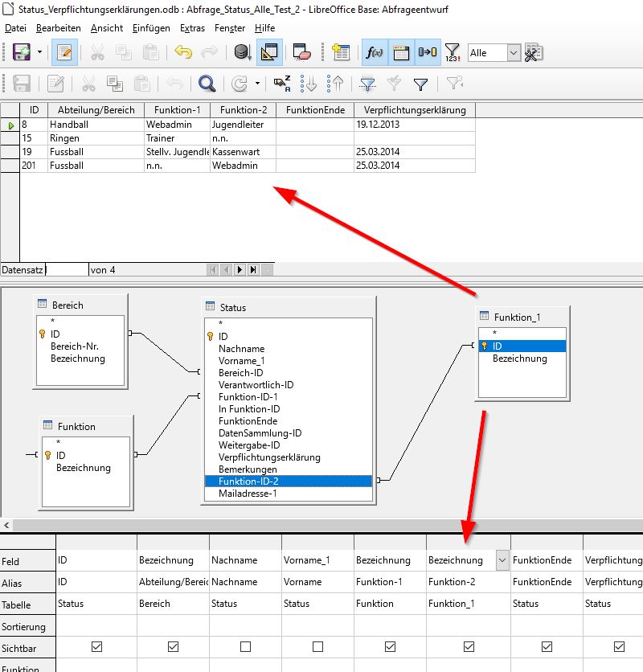
Task: Go to first record button
Action: tap(213, 269)
